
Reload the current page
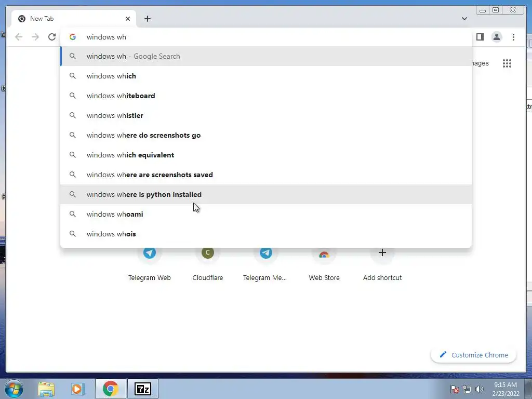(52, 37)
